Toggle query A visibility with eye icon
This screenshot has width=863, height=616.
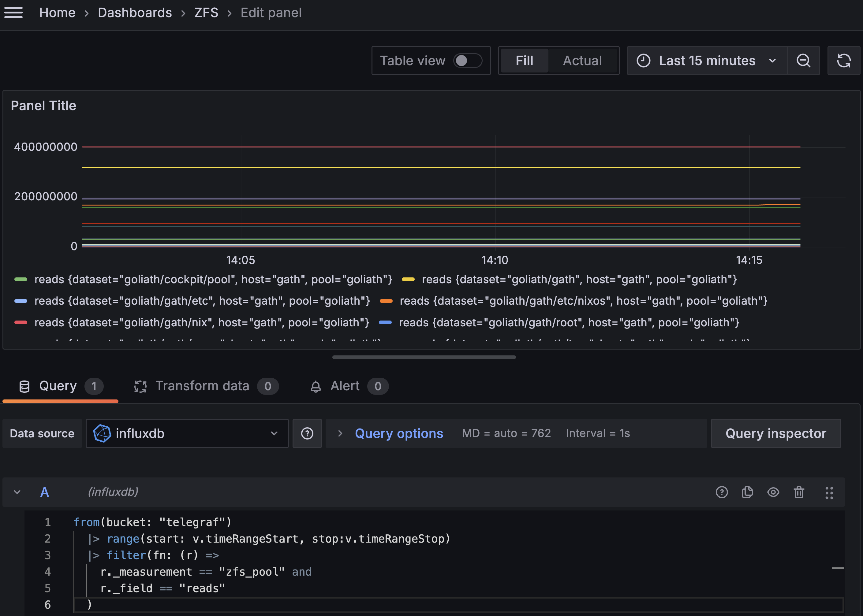(x=773, y=492)
